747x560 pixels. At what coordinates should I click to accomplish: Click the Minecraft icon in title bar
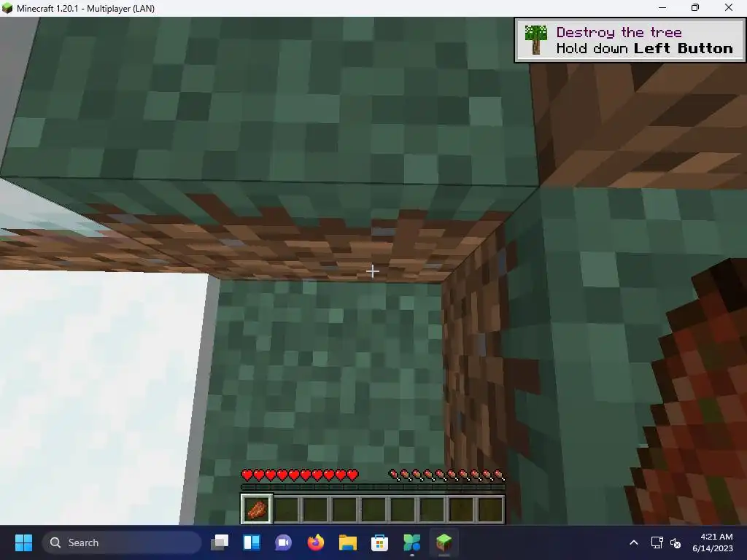[7, 8]
